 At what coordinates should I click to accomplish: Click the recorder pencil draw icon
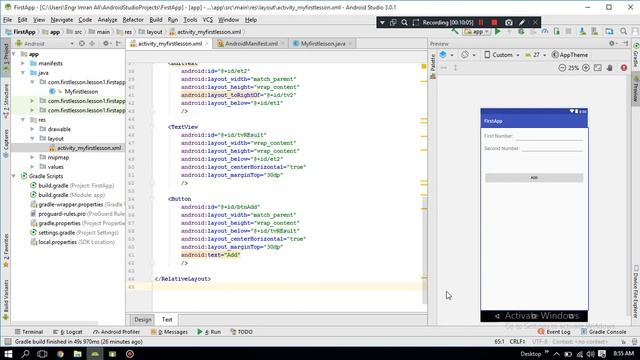(x=522, y=22)
